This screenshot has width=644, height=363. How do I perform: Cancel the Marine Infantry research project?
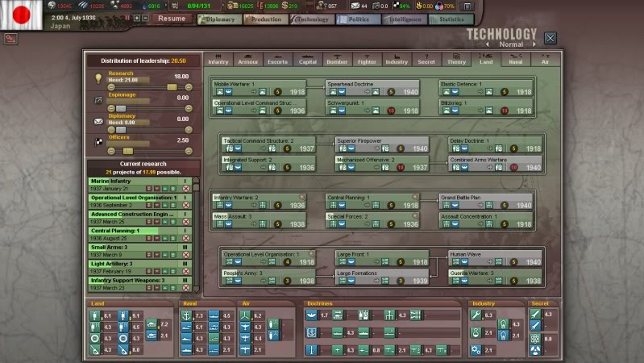click(x=186, y=189)
